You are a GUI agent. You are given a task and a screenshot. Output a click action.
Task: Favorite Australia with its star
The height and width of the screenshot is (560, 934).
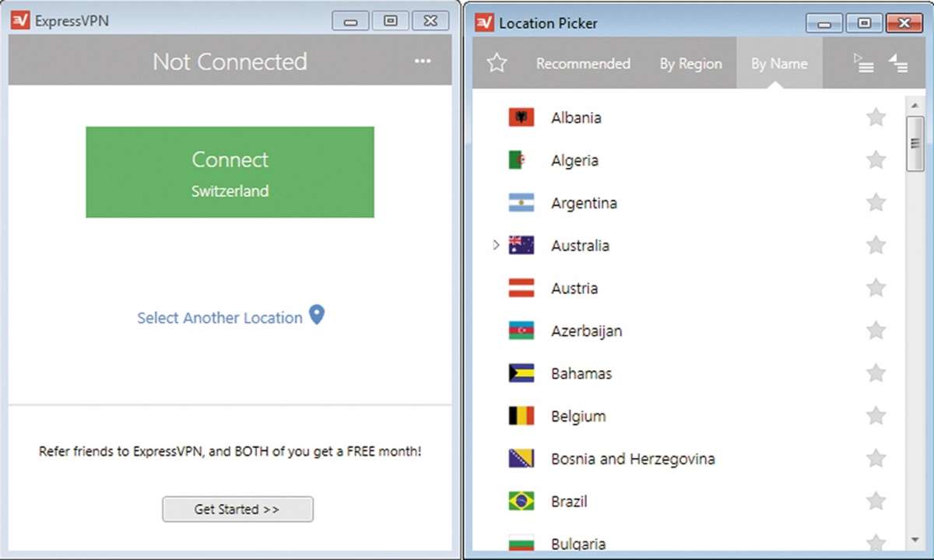pyautogui.click(x=876, y=245)
